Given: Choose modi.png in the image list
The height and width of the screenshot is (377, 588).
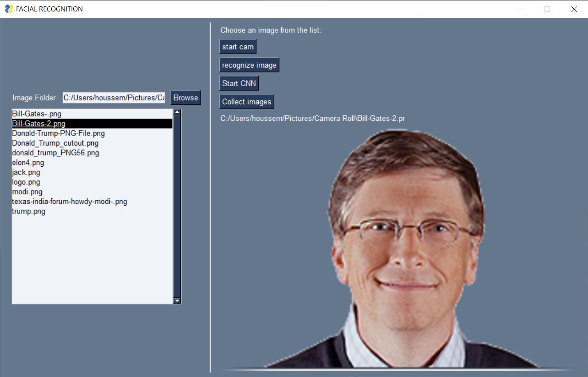Looking at the screenshot, I should point(27,191).
